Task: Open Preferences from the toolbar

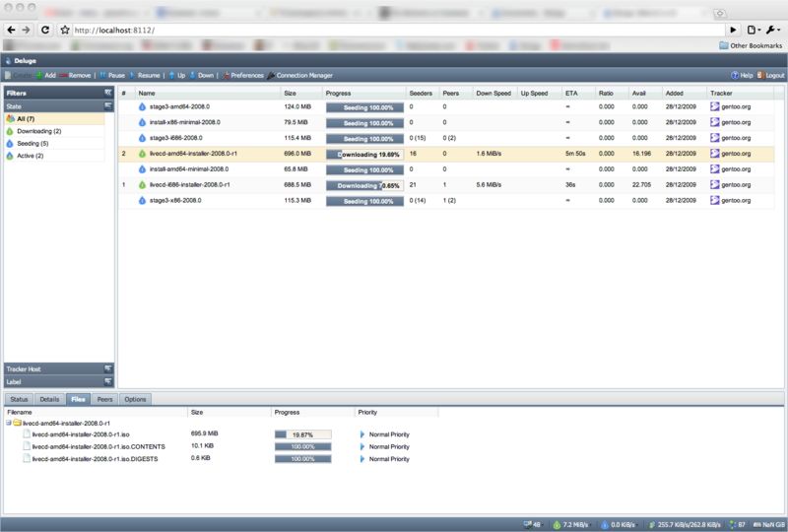Action: click(242, 75)
